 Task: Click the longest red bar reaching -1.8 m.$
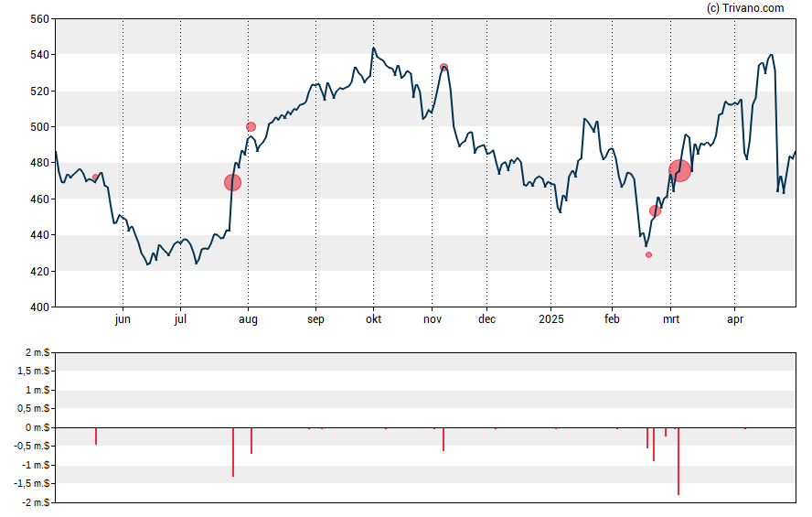point(678,461)
